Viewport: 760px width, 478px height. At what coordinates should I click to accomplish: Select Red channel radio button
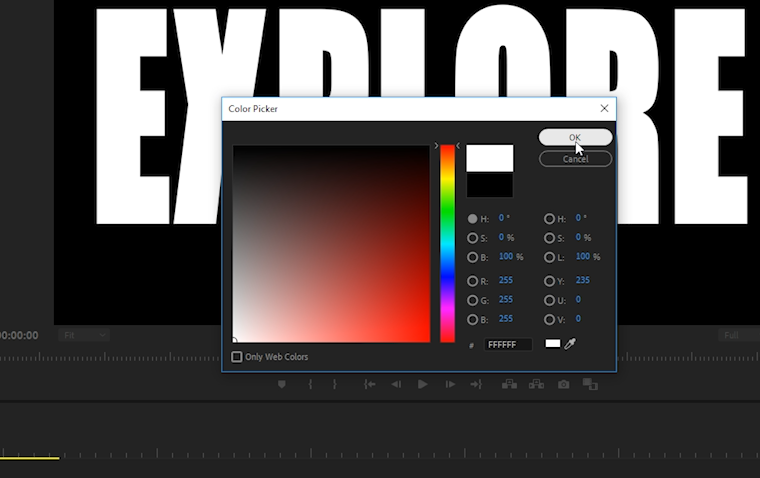pos(473,281)
